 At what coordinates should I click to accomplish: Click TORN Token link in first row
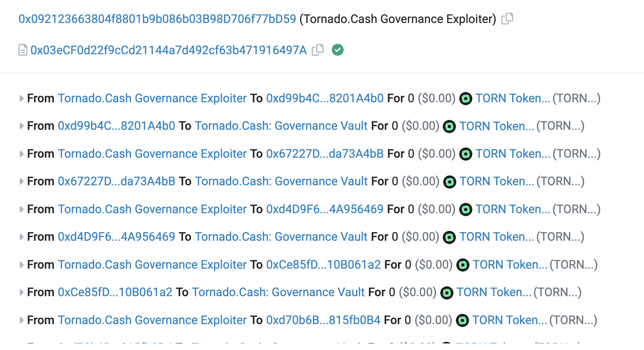(513, 98)
